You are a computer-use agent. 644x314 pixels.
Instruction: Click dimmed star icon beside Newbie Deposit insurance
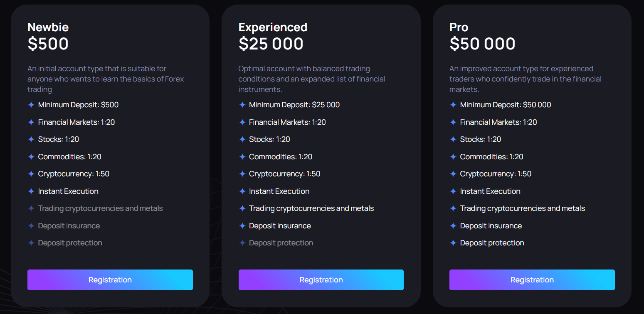coord(31,226)
